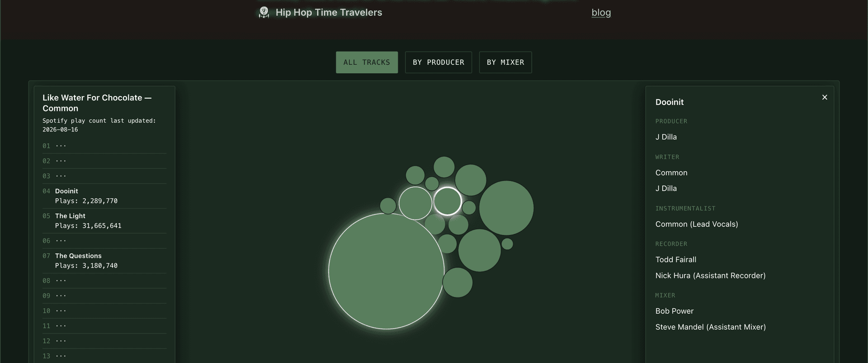Expand collapsed track 12 row

click(x=104, y=341)
